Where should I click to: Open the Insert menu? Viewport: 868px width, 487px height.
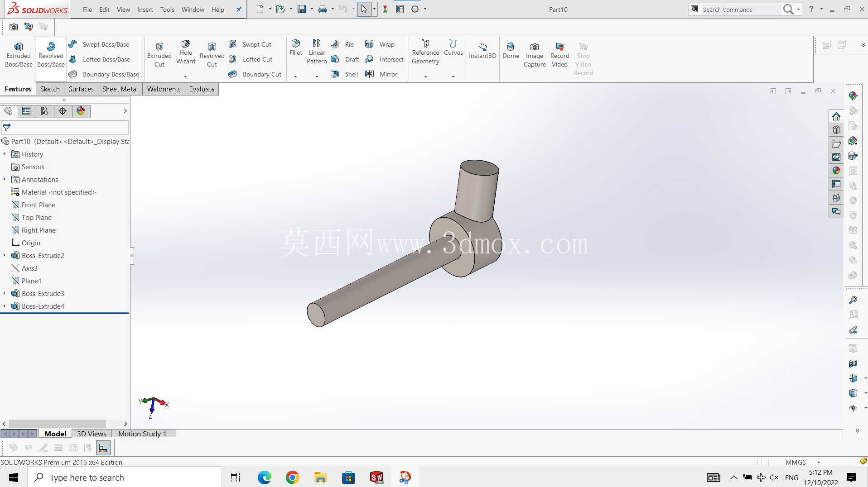point(145,10)
